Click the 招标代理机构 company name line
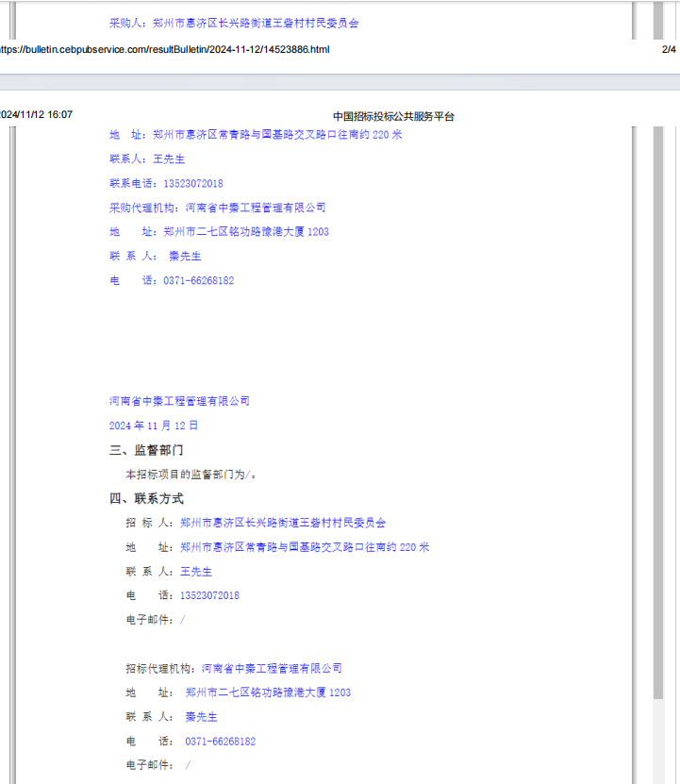 [233, 668]
